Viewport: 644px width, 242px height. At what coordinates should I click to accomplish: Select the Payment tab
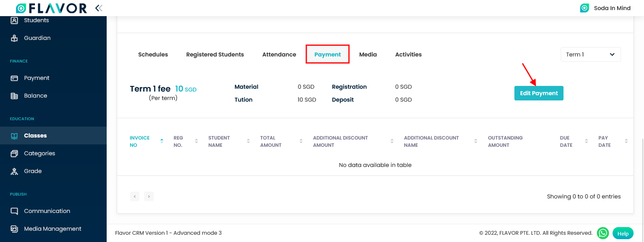328,54
